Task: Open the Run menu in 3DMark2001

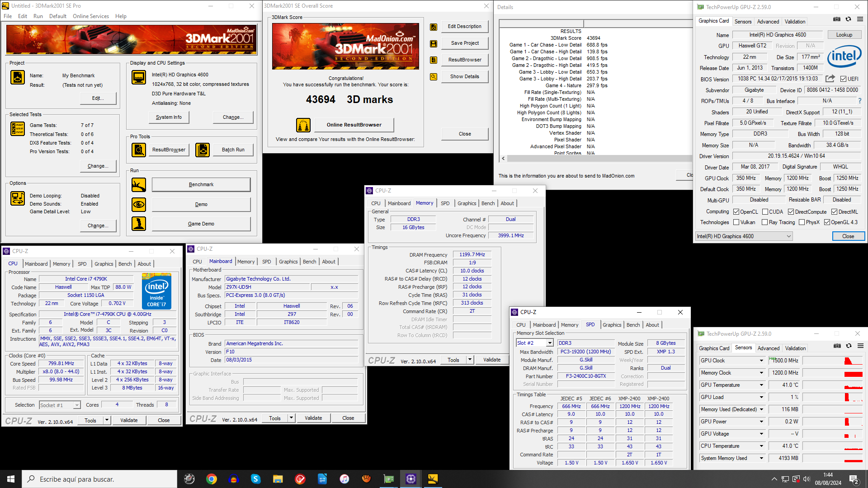Action: coord(38,16)
